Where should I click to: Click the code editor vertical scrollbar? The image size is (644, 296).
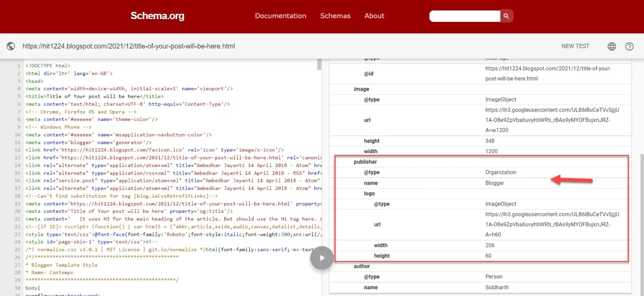click(319, 65)
